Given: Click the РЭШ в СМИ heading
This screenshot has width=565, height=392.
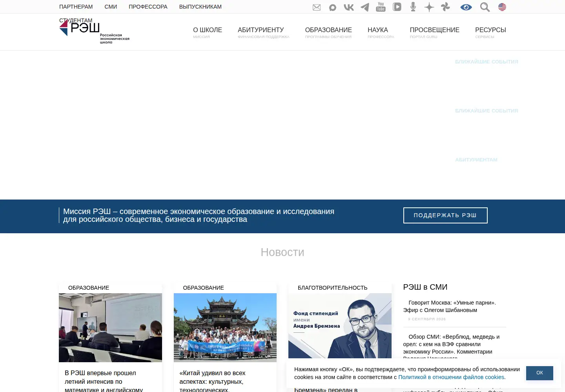Looking at the screenshot, I should pos(425,287).
